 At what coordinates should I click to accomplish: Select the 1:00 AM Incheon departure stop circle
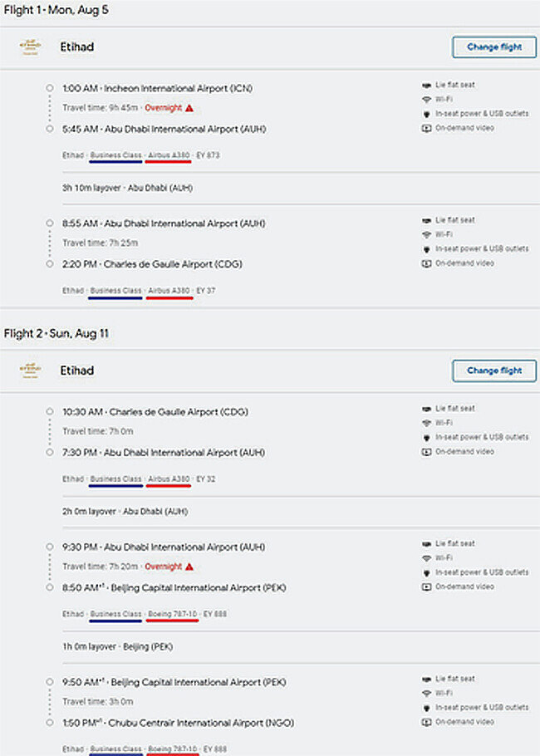(x=50, y=88)
